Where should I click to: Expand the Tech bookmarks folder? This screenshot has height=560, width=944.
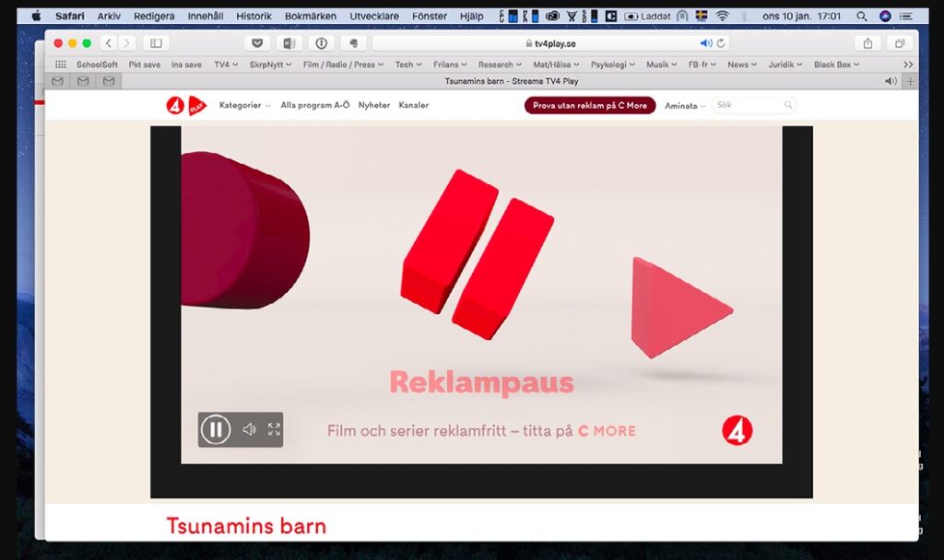tap(408, 64)
